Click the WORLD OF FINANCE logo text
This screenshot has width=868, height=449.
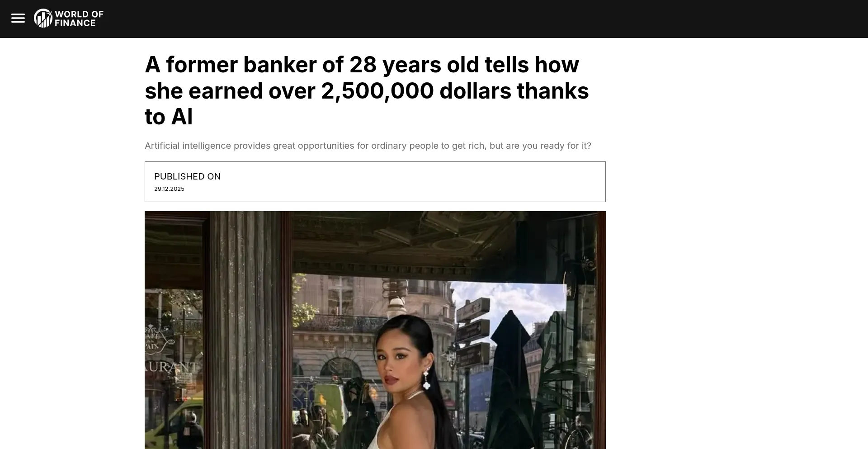tap(79, 19)
